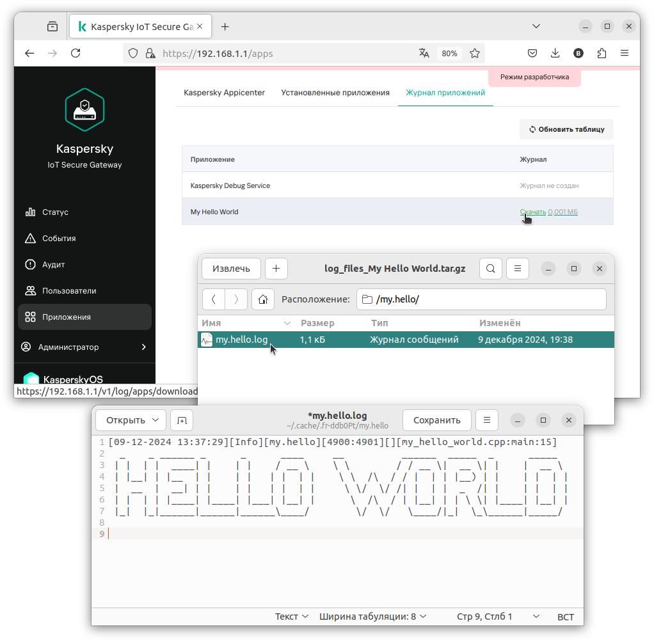Select Приложения in the sidebar
654x644 pixels.
point(84,317)
